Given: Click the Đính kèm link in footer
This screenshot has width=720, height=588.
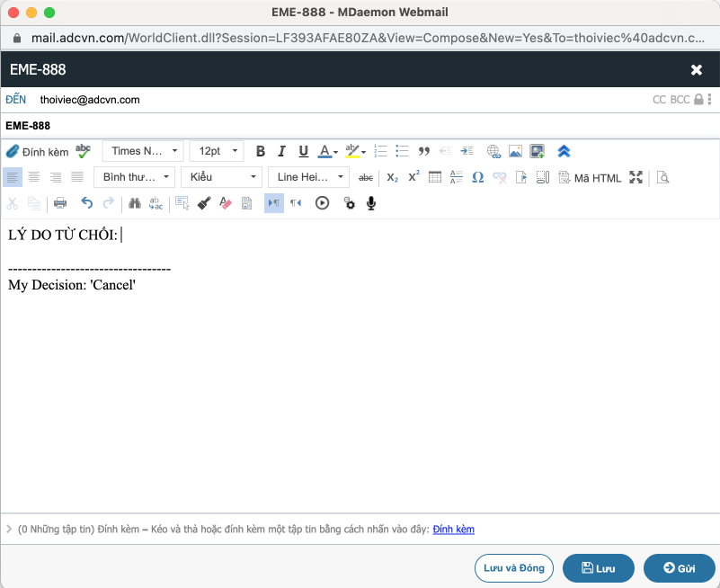Looking at the screenshot, I should [453, 530].
